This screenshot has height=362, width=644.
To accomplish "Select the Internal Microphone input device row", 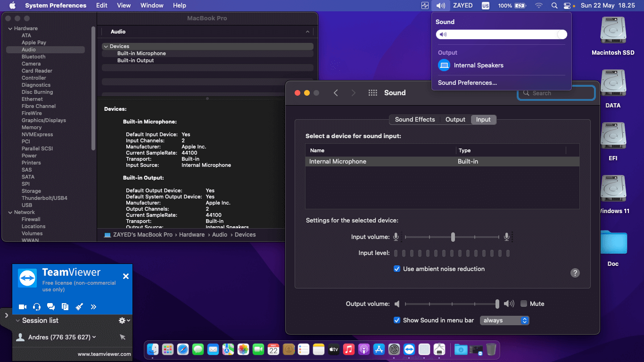I will (442, 162).
